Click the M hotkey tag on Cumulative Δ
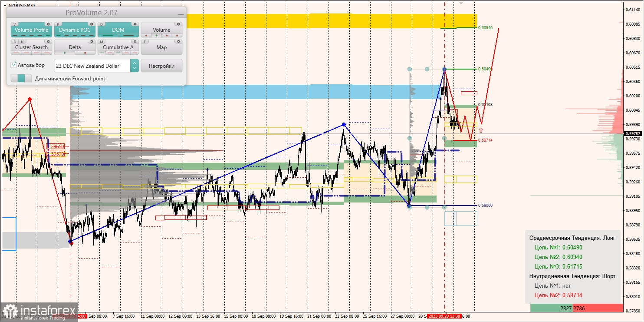644x322 pixels. 102,42
